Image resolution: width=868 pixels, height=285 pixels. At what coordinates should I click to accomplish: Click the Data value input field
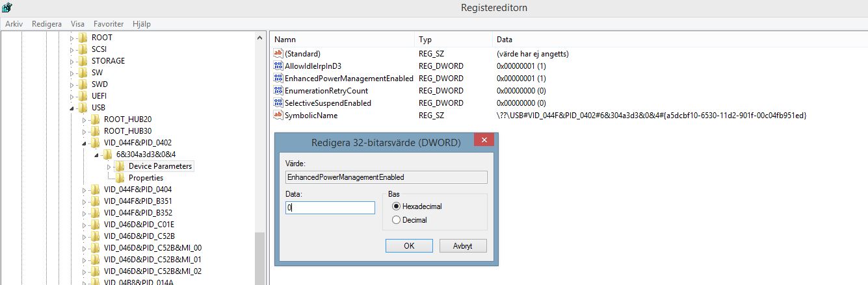(x=330, y=208)
